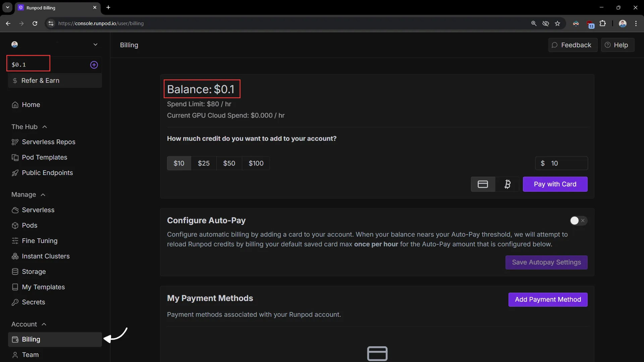Viewport: 644px width, 362px height.
Task: Collapse The Hub section
Action: pyautogui.click(x=45, y=127)
